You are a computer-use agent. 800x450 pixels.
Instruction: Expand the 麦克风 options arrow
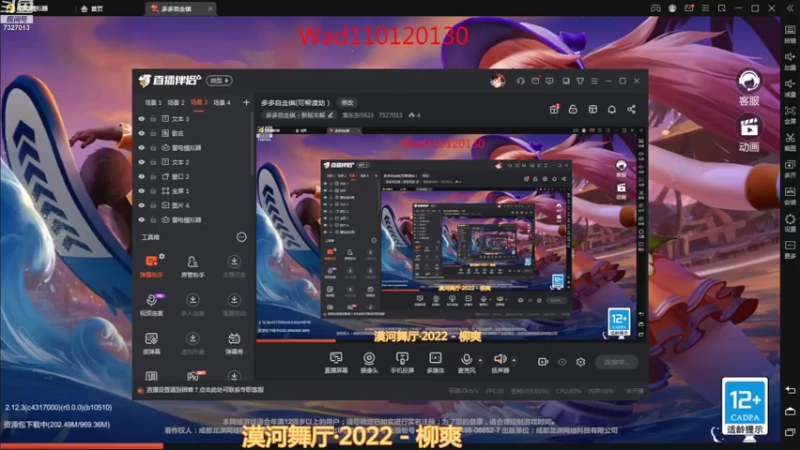480,360
